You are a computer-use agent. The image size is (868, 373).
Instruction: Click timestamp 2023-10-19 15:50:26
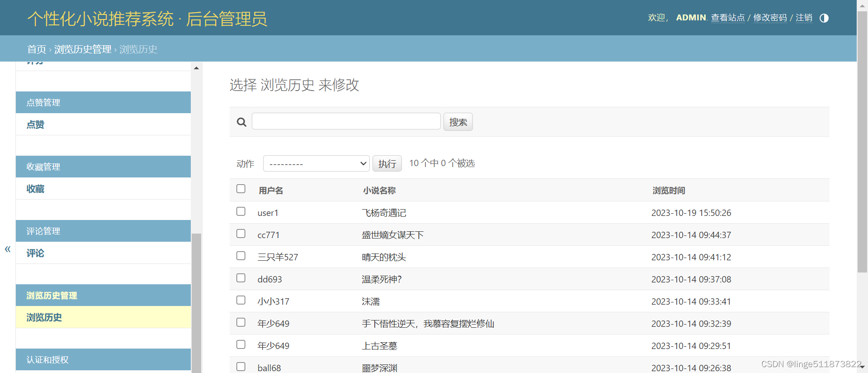(691, 213)
